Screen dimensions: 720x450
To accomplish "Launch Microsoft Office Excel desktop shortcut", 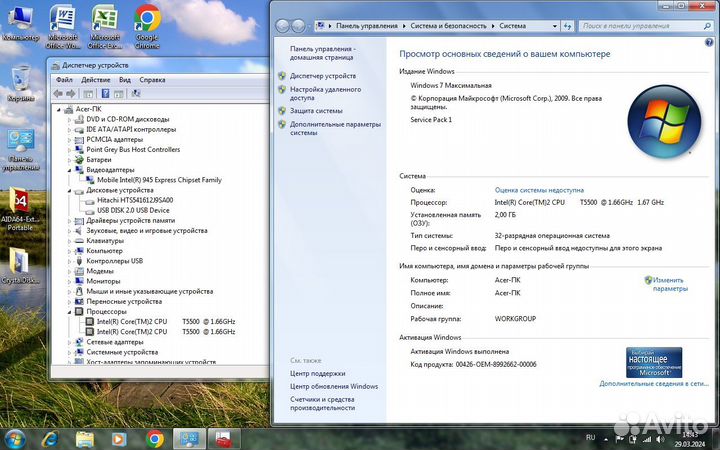I will pyautogui.click(x=105, y=27).
